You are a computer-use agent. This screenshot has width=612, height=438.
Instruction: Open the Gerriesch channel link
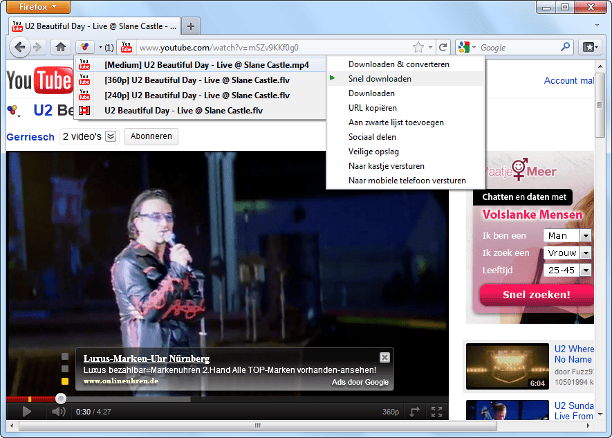pyautogui.click(x=30, y=137)
